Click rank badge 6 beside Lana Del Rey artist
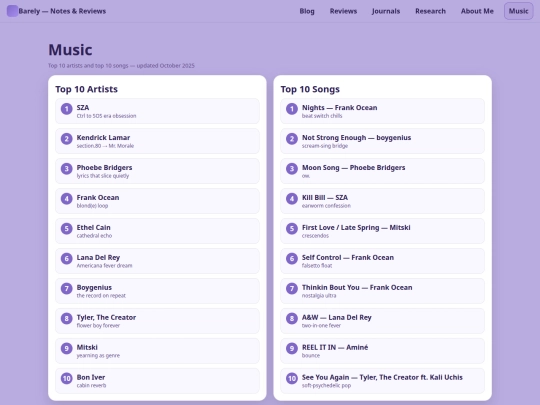540x405 pixels. tap(66, 259)
